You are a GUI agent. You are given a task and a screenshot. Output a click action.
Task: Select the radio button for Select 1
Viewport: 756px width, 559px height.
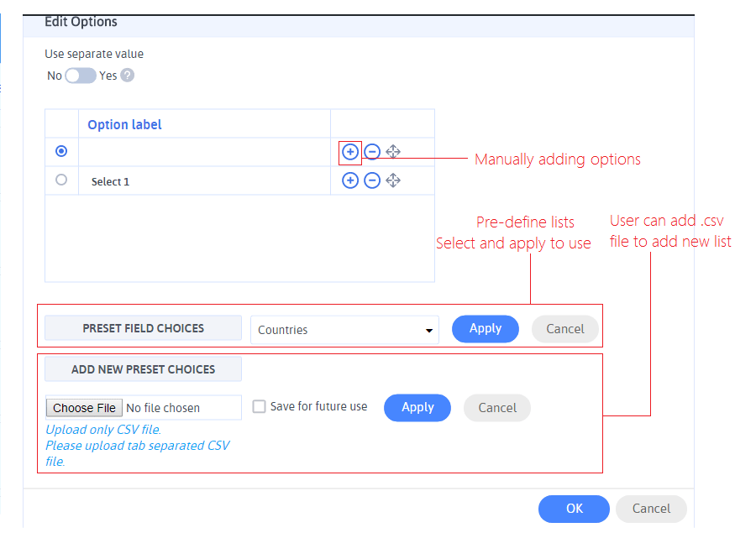tap(61, 180)
